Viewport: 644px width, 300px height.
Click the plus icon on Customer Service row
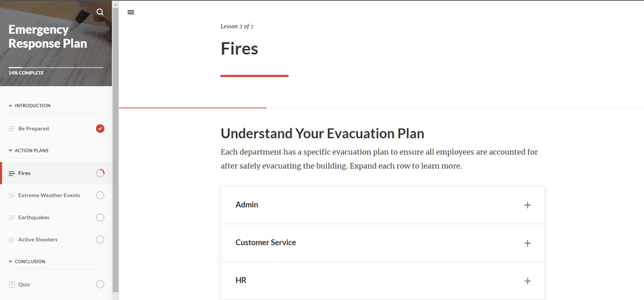tap(527, 243)
